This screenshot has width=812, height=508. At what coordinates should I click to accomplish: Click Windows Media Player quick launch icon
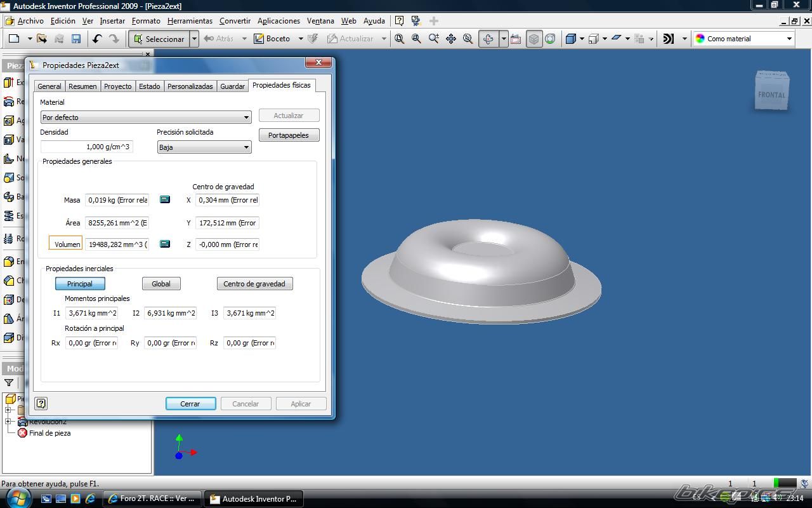(75, 498)
